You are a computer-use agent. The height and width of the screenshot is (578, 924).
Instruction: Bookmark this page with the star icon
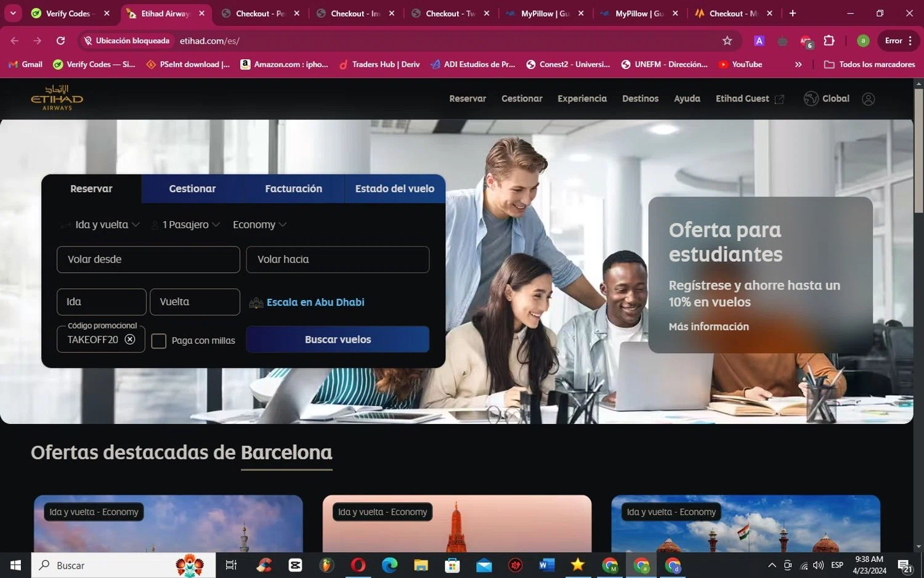(727, 41)
